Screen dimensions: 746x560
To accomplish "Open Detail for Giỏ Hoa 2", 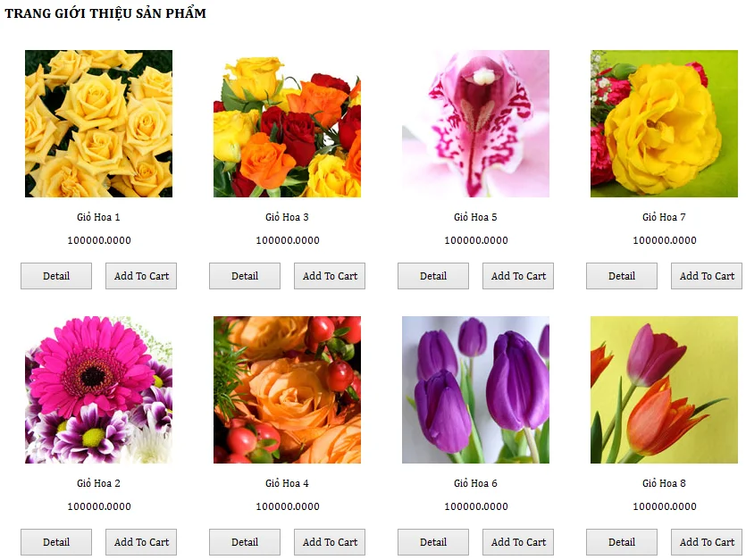I will (56, 542).
